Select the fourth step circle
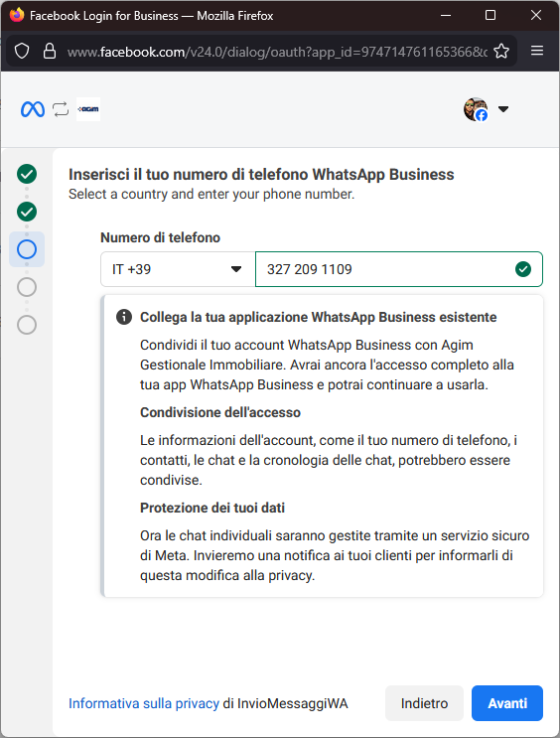 tap(27, 287)
